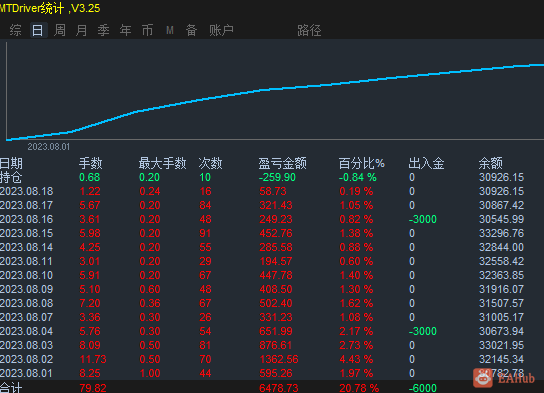544x393 pixels.
Task: Click the 1362.56 profit value
Action: 279,359
